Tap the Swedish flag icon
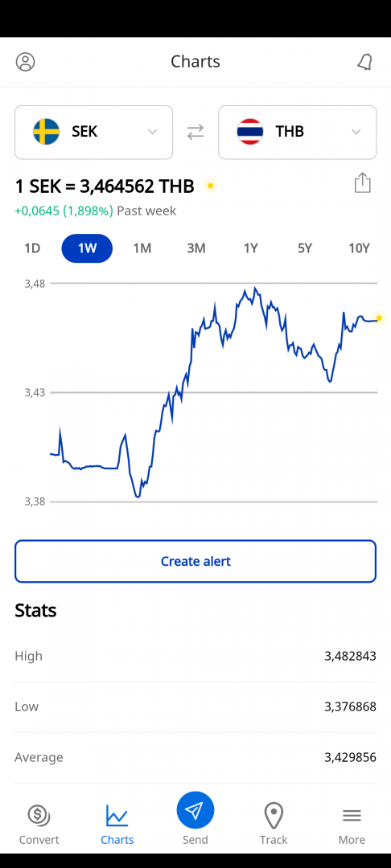 [47, 132]
